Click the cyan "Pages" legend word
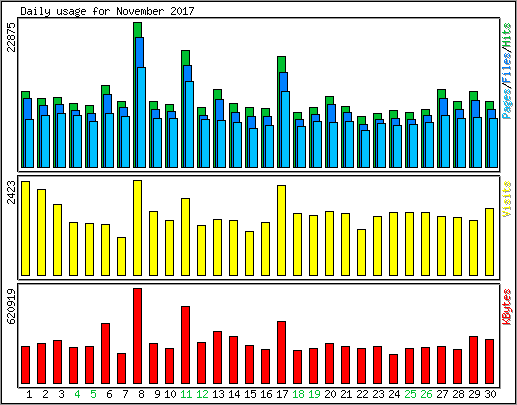 (x=507, y=104)
